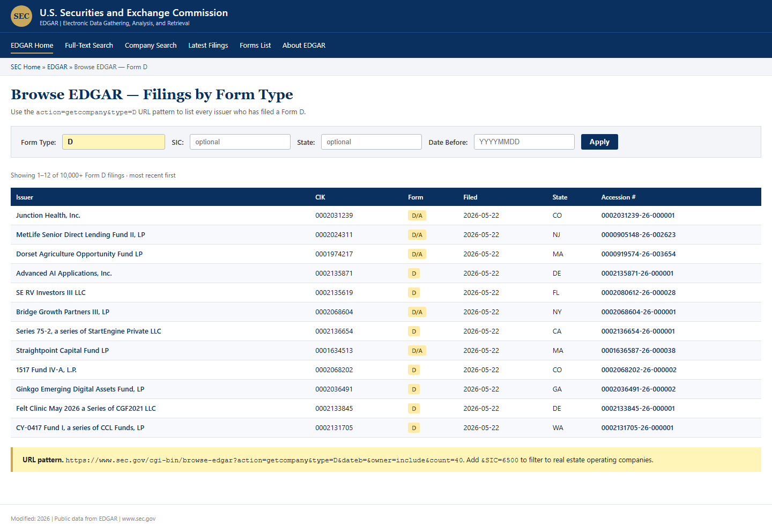Click the State column header
The height and width of the screenshot is (532, 772).
point(560,197)
